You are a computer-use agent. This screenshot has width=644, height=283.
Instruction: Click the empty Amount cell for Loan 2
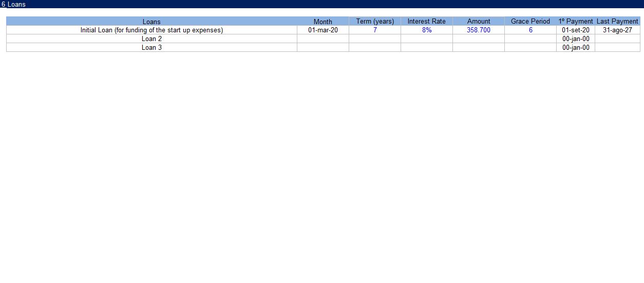coord(479,39)
